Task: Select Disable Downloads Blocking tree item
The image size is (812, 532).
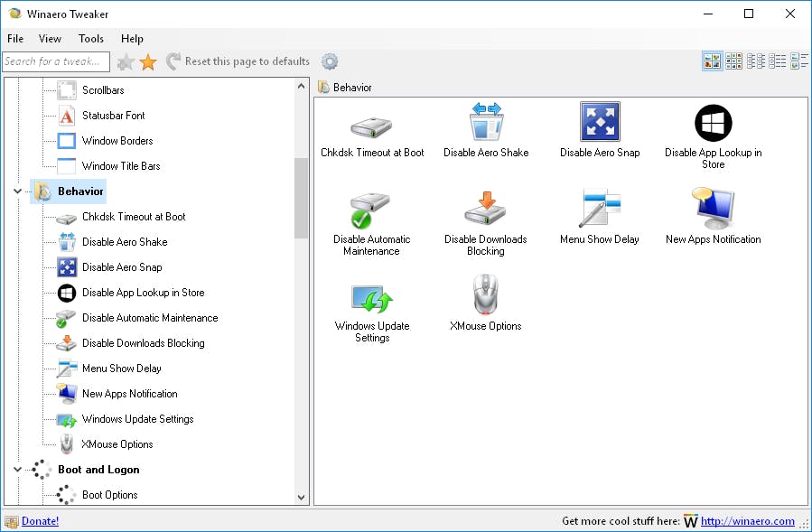Action: click(144, 343)
